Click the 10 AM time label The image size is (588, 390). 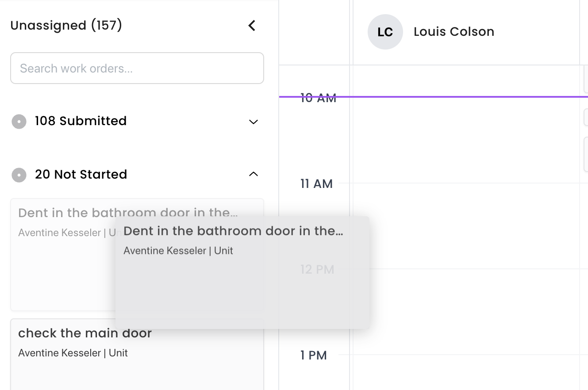tap(318, 98)
